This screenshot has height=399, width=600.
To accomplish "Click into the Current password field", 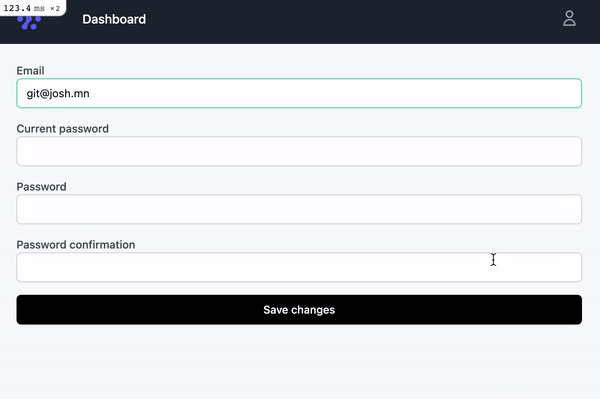I will [x=299, y=151].
